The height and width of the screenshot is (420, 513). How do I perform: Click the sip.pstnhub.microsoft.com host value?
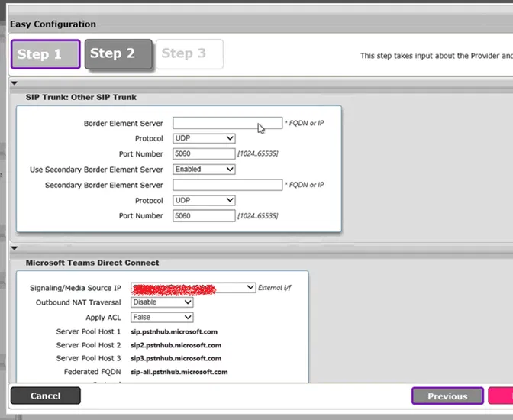point(174,332)
